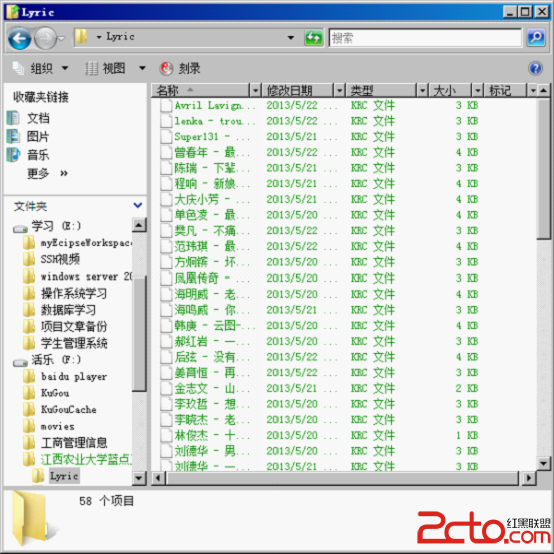554x554 pixels.
Task: Go back with the blue Back arrow
Action: [19, 38]
